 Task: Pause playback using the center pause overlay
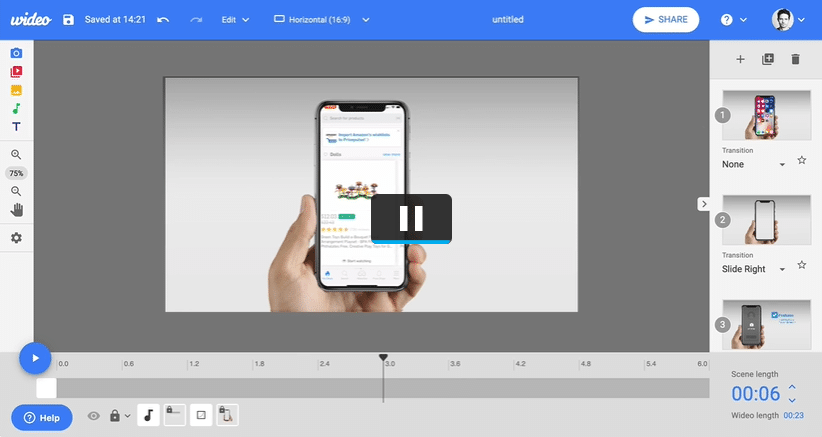coord(411,218)
